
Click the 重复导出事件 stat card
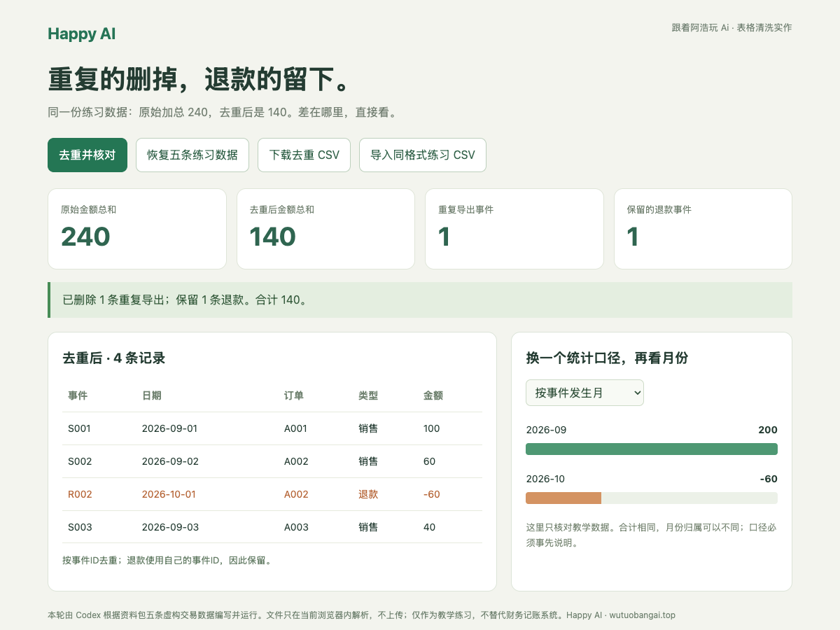click(x=514, y=229)
